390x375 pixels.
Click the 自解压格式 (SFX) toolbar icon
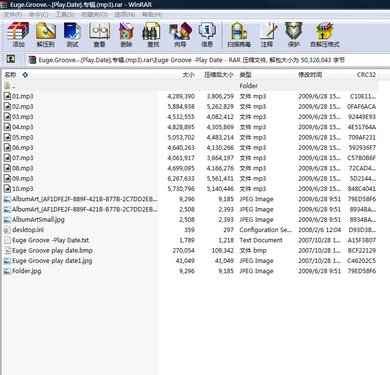pos(325,34)
